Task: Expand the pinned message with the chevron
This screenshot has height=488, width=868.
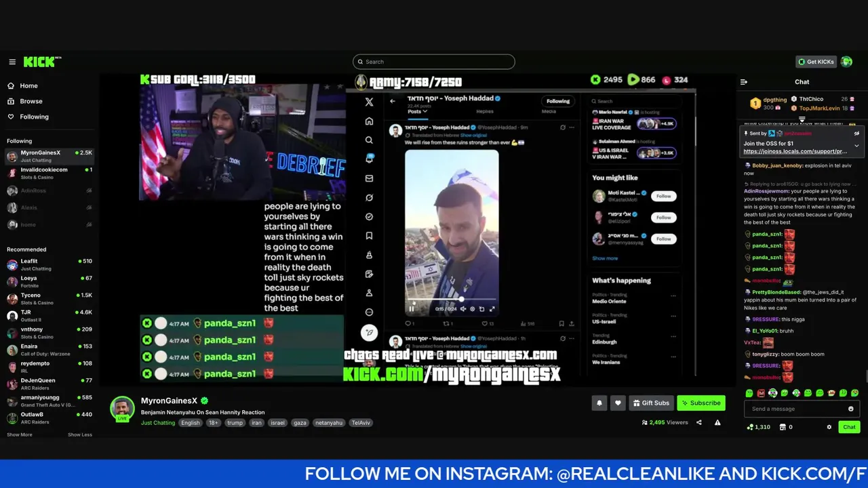Action: (856, 145)
